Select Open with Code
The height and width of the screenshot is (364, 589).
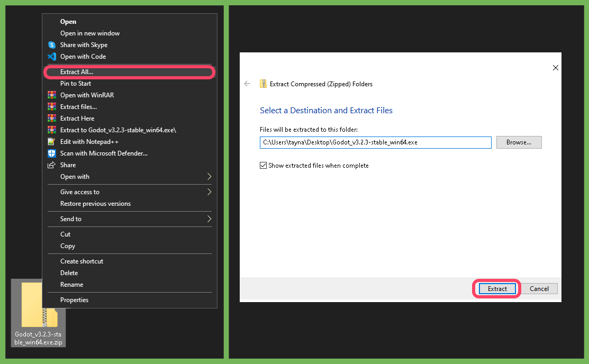pos(130,57)
